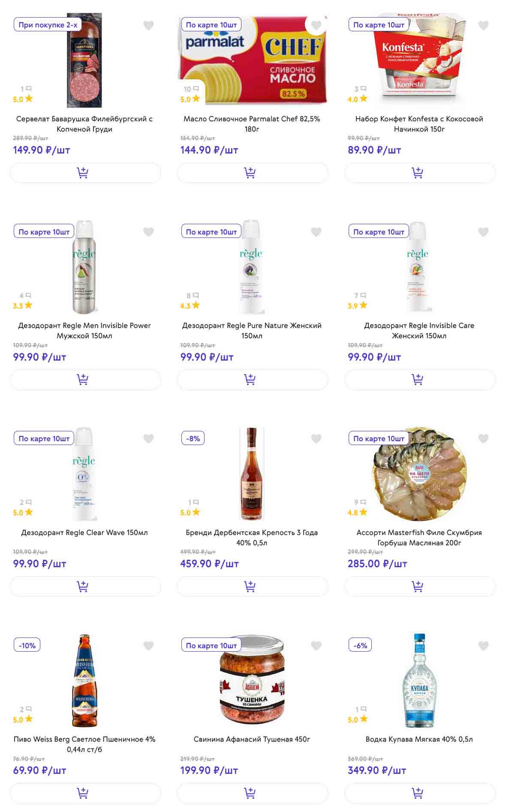Open Сервелат Баварушка Филейбургский product title

click(x=84, y=124)
